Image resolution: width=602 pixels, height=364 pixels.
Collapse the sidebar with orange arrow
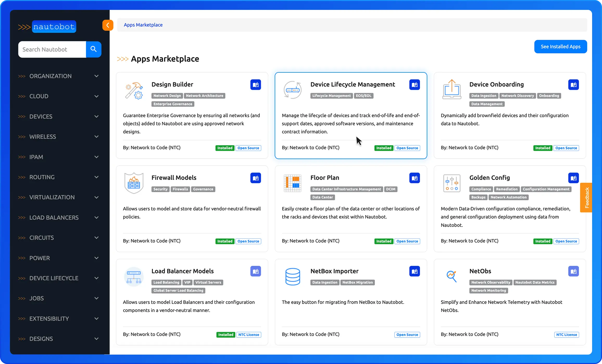click(x=108, y=25)
